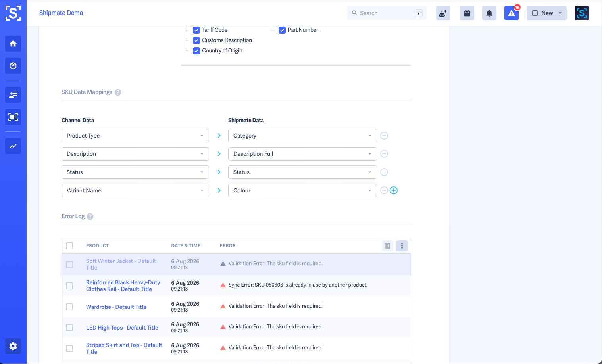This screenshot has height=364, width=602.
Task: Select the Soft Winter Jacket row checkbox
Action: (x=69, y=264)
